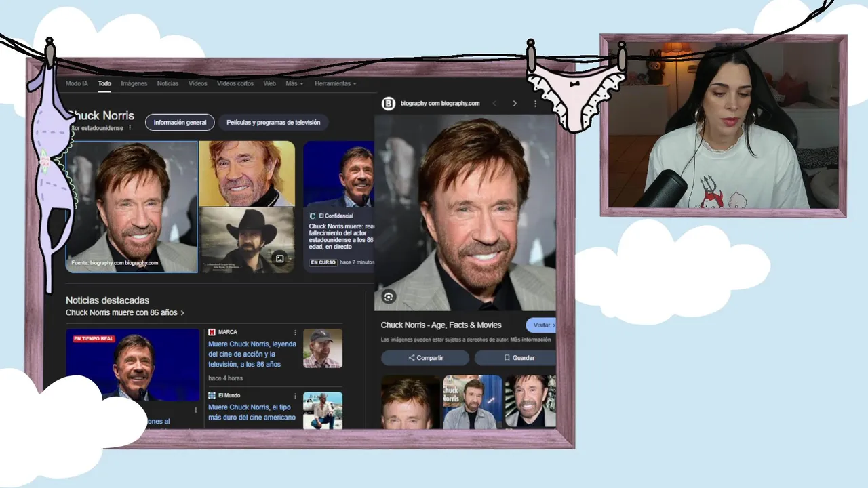Expand Chuck Norris muere con 86 años
This screenshot has width=868, height=488.
click(125, 313)
